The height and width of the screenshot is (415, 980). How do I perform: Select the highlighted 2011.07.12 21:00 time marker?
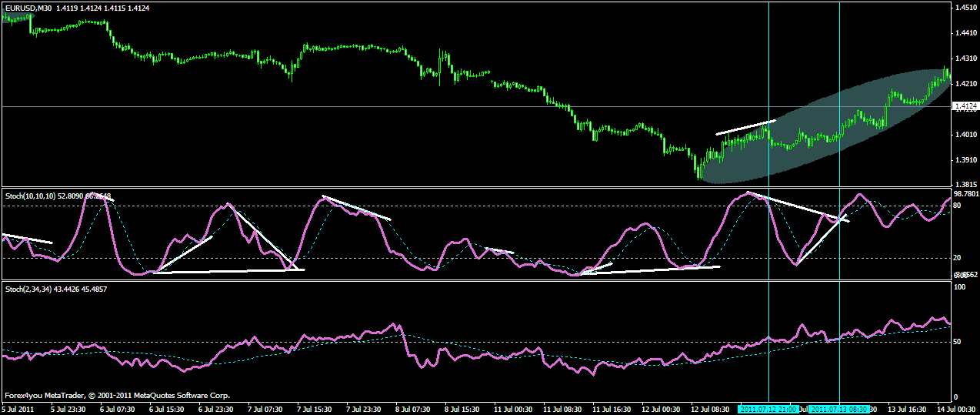(x=768, y=408)
